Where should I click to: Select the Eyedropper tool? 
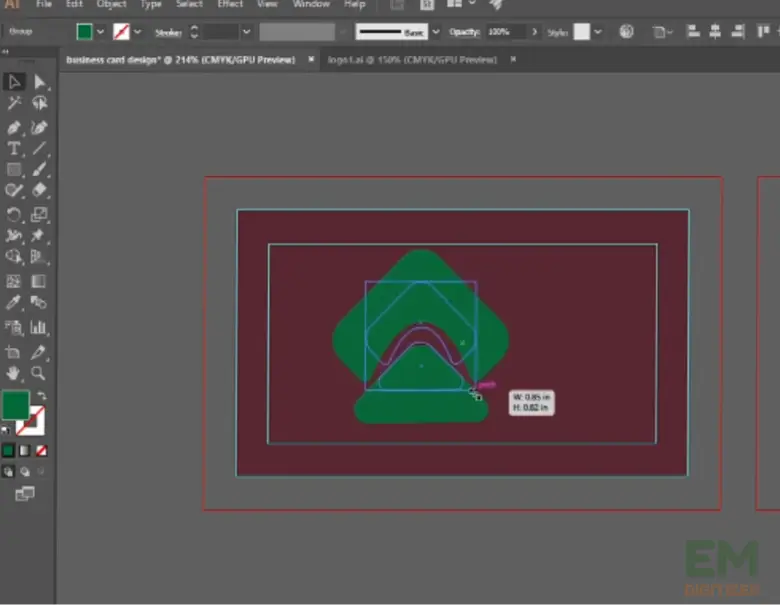[x=14, y=302]
